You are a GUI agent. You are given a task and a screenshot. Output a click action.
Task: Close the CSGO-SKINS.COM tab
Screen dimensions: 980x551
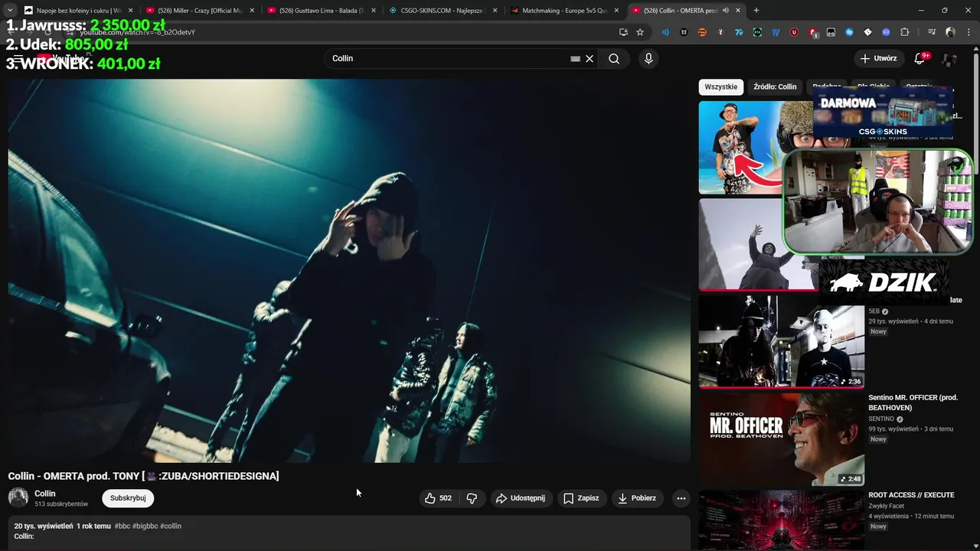tap(495, 10)
